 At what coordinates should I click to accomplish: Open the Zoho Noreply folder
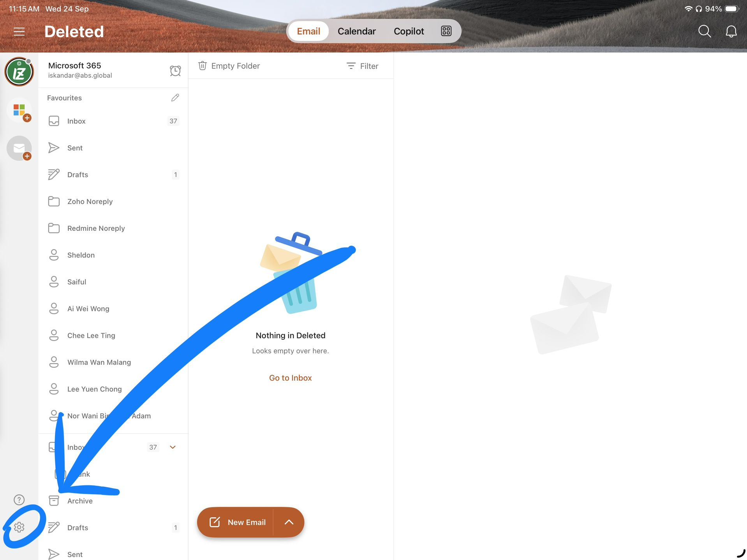pos(113,202)
